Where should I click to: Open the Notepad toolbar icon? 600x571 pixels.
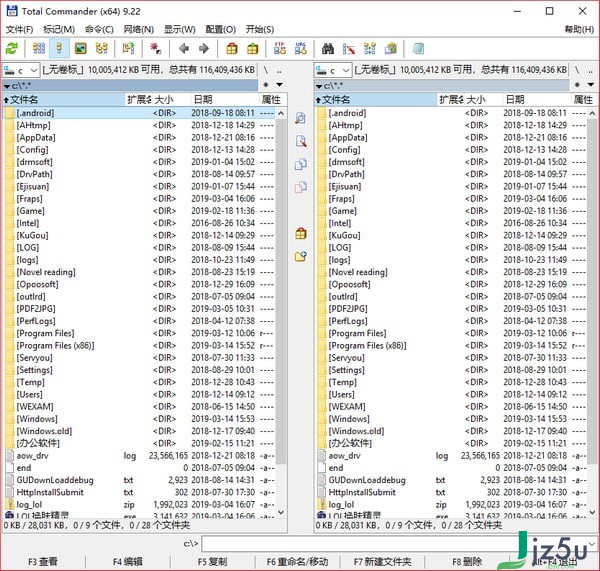pos(418,49)
